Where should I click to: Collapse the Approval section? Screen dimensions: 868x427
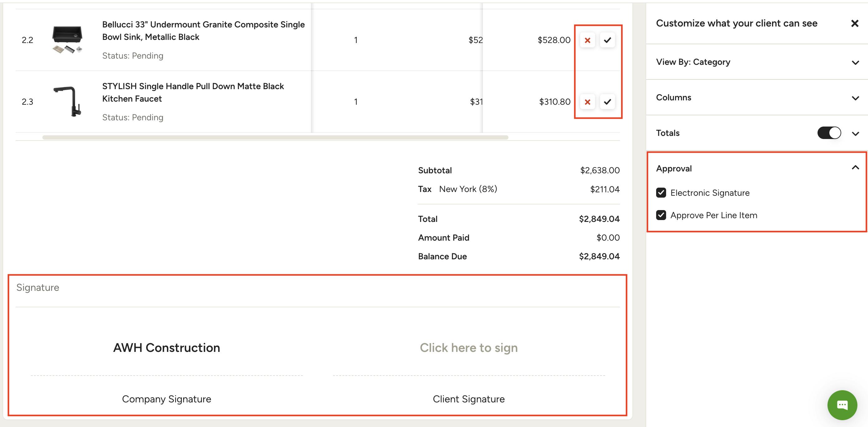click(855, 168)
